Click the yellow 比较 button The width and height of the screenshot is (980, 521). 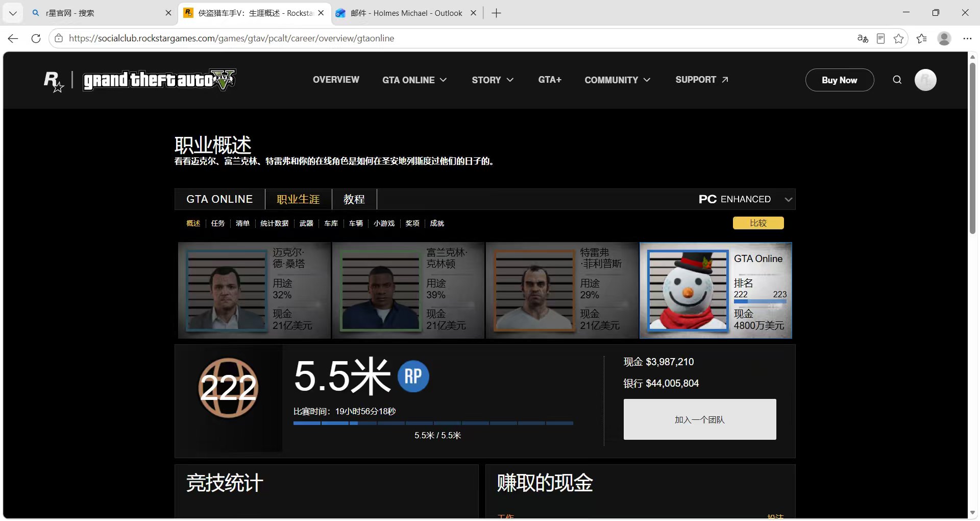(758, 223)
